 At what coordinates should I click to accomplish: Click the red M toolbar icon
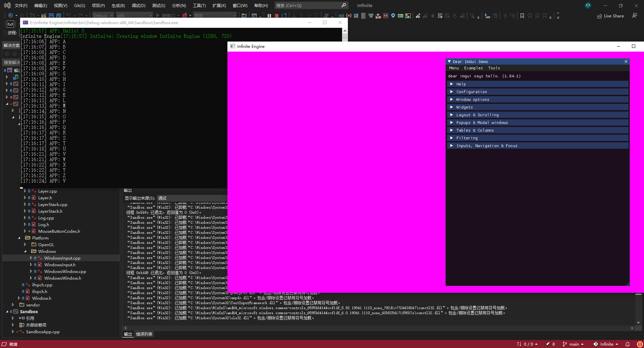(x=386, y=16)
